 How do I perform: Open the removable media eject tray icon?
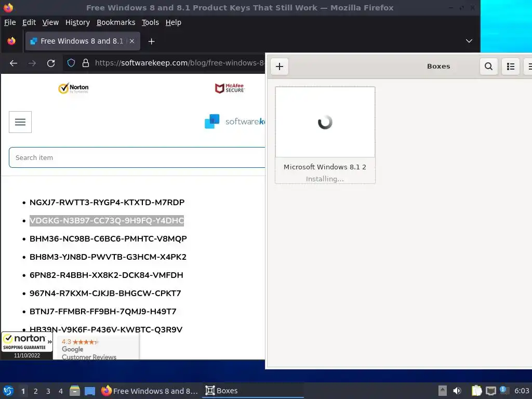click(x=443, y=391)
